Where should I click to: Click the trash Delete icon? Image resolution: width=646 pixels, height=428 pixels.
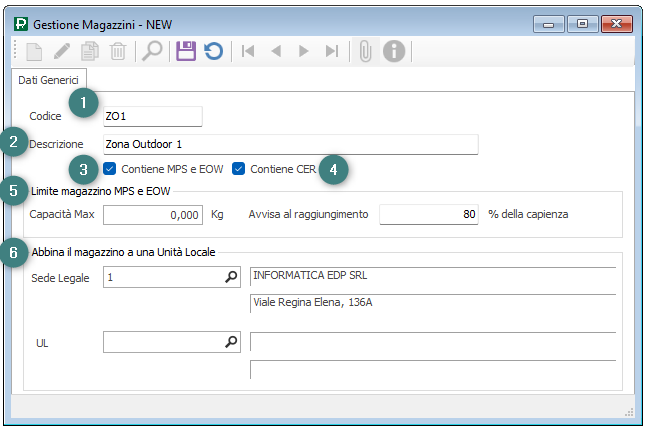pos(118,51)
